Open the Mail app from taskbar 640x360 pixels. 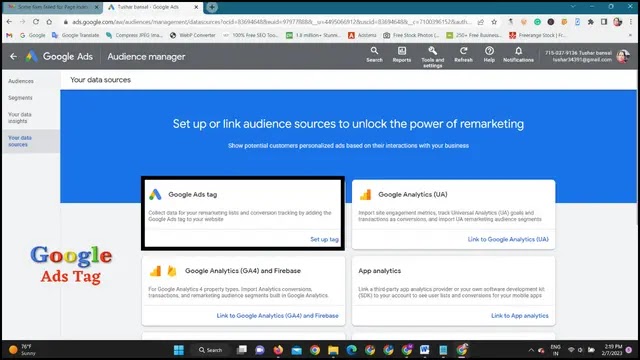click(297, 350)
